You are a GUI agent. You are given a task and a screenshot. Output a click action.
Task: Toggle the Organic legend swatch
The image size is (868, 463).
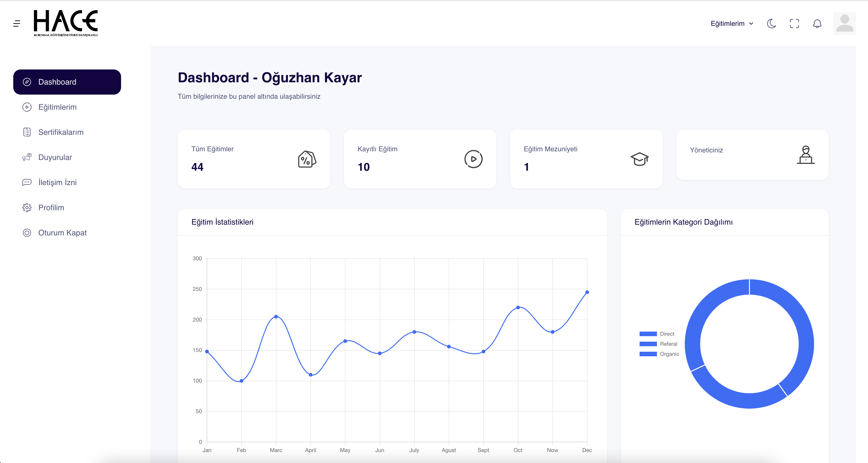click(648, 354)
